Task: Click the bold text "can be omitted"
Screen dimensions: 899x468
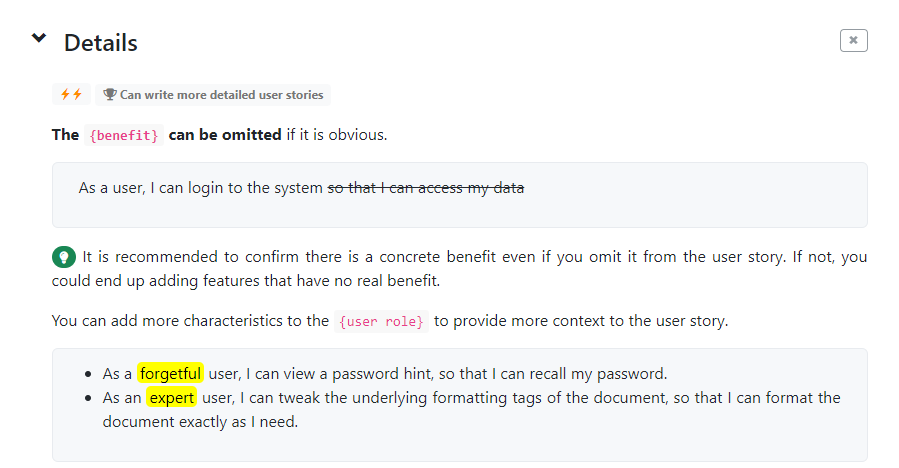Action: [225, 135]
